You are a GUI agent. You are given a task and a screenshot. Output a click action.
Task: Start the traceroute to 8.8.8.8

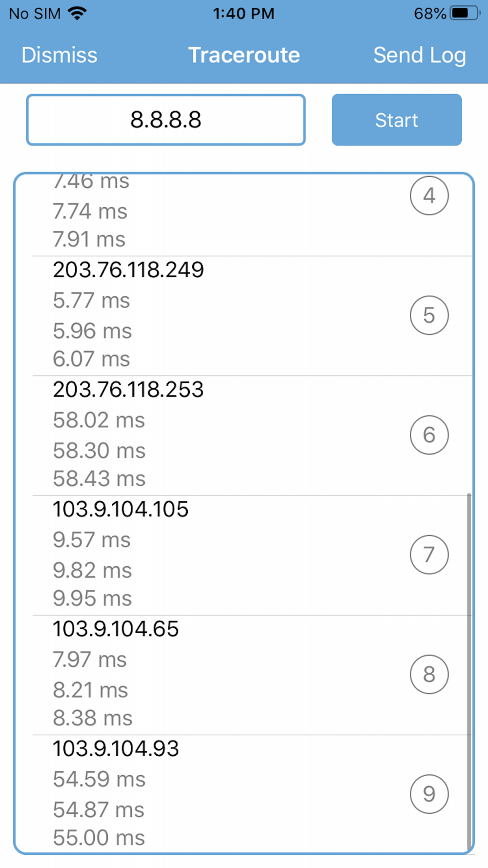click(x=397, y=120)
